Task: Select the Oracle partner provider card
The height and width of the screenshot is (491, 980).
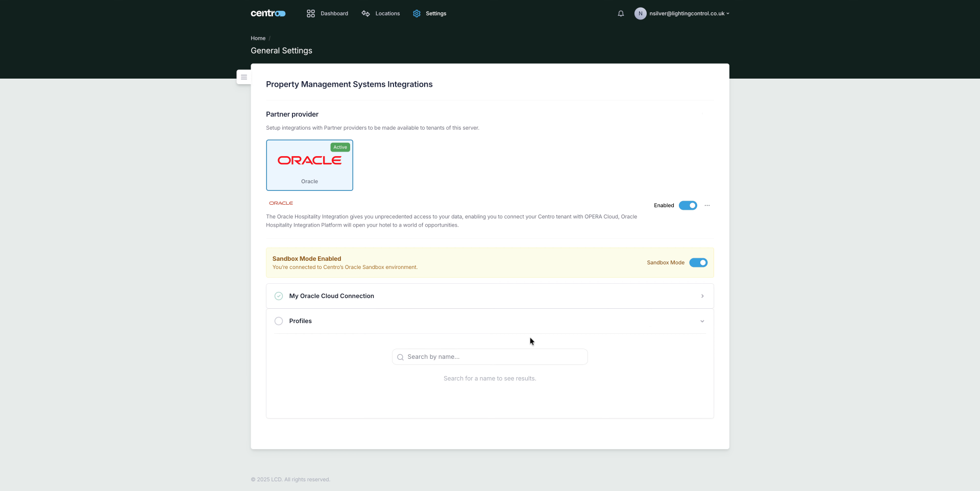Action: click(x=309, y=165)
